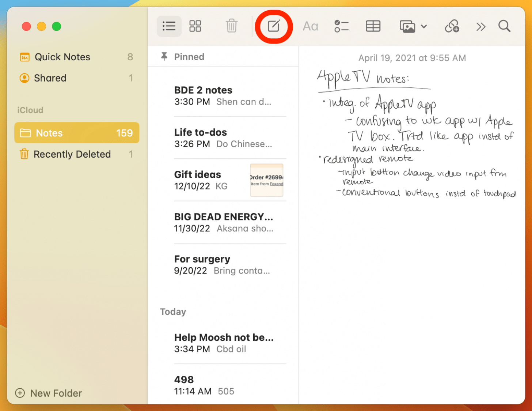Open the Quick Notes folder
This screenshot has height=411, width=532.
pyautogui.click(x=62, y=57)
